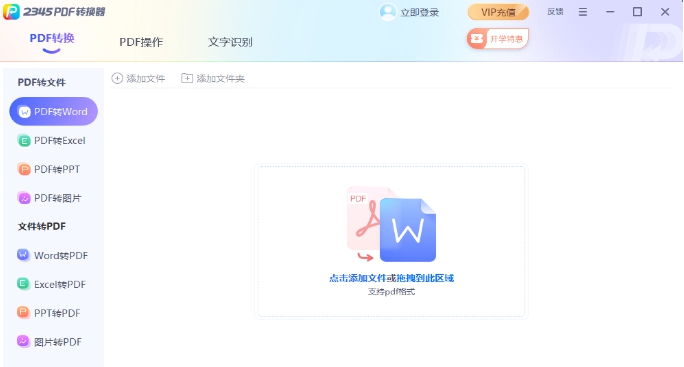The width and height of the screenshot is (684, 367).
Task: Click the PDF转Word sidebar icon
Action: pyautogui.click(x=24, y=112)
